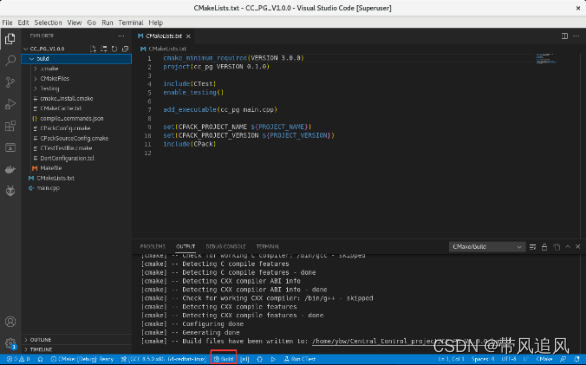Open the PlatformIO alien-head view

coord(10,191)
